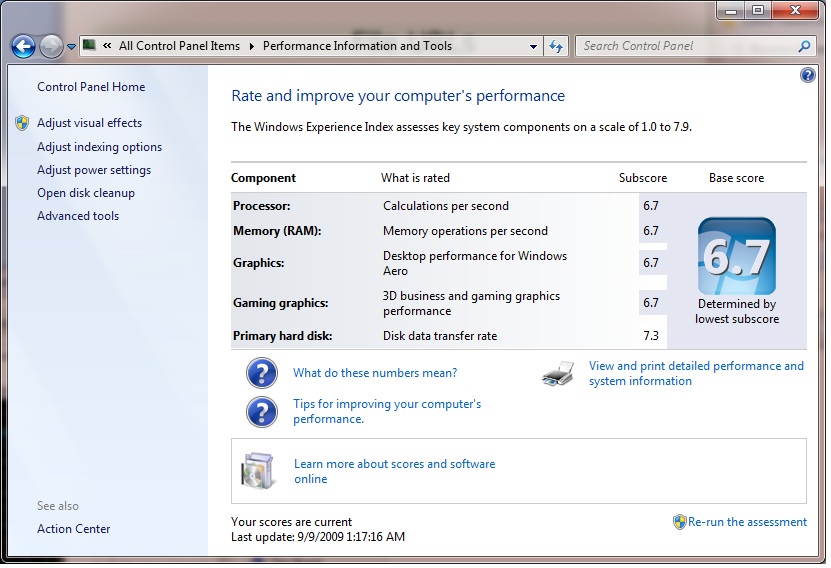The height and width of the screenshot is (568, 831).
Task: Open Help with the blue question icon
Action: 808,75
